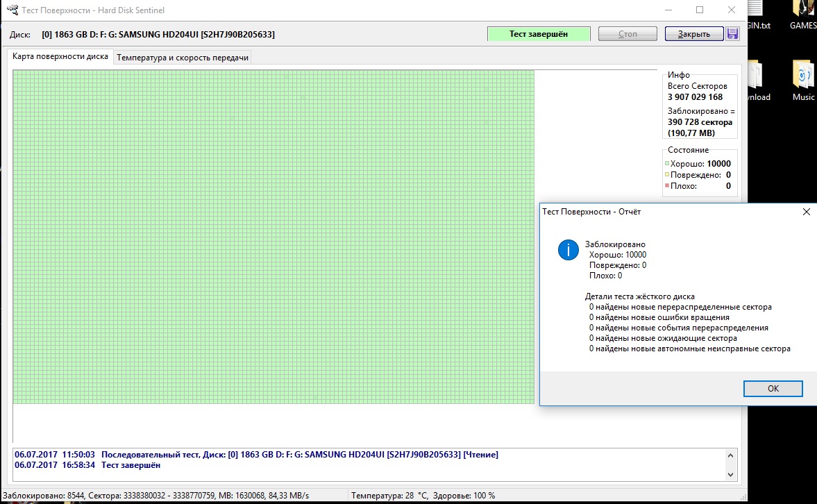Close the Тест Поверхности - Отчёт dialog
The width and height of the screenshot is (817, 504).
(x=806, y=212)
